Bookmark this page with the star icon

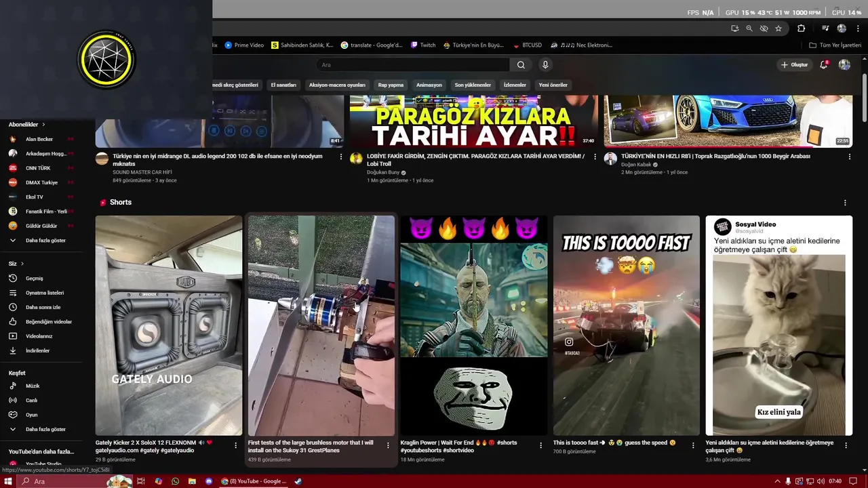pos(778,28)
